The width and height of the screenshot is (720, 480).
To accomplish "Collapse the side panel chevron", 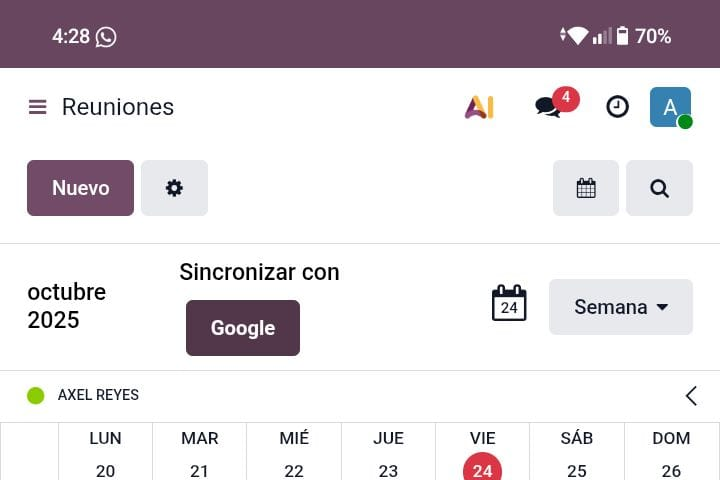I will pos(691,396).
